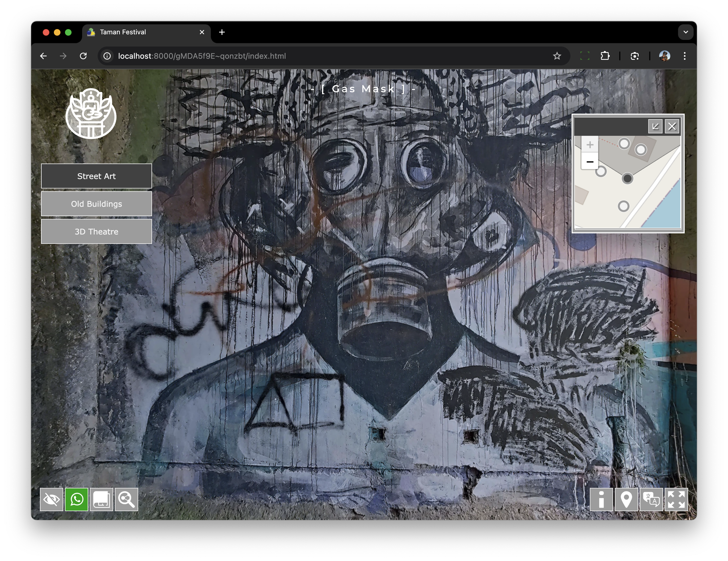The width and height of the screenshot is (728, 561).
Task: Select the Old Buildings menu item
Action: point(96,204)
